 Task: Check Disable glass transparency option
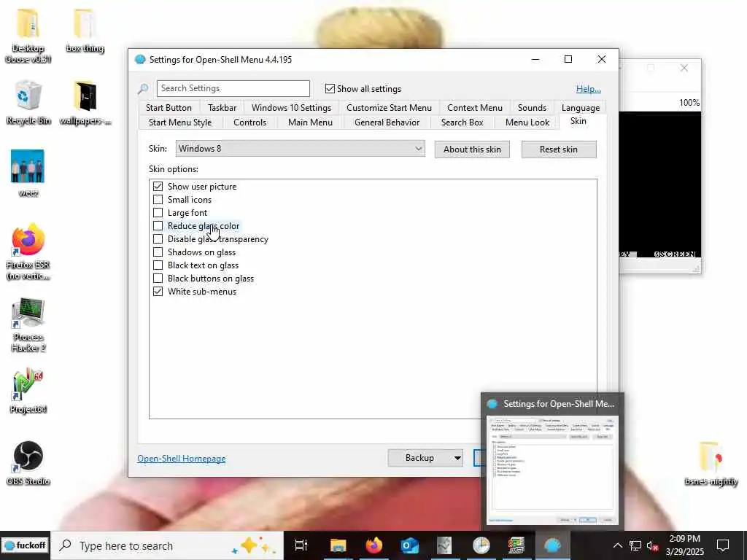[158, 239]
